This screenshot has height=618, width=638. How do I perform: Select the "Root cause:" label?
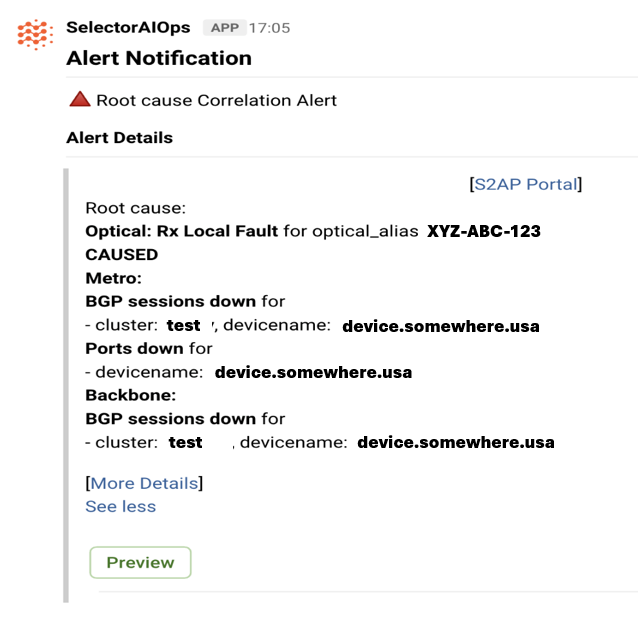click(135, 208)
